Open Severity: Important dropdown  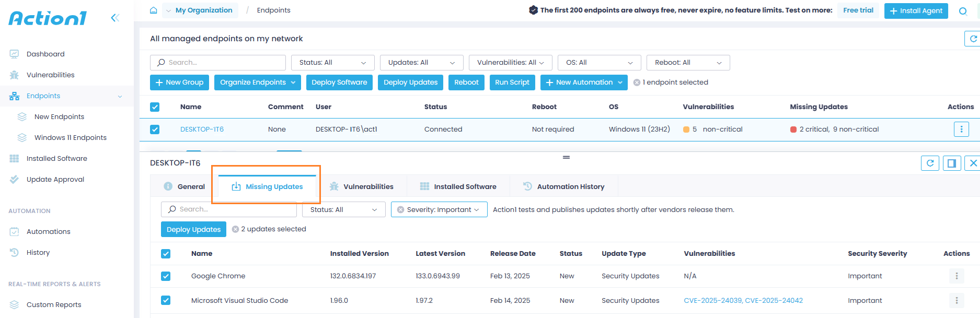click(x=439, y=210)
